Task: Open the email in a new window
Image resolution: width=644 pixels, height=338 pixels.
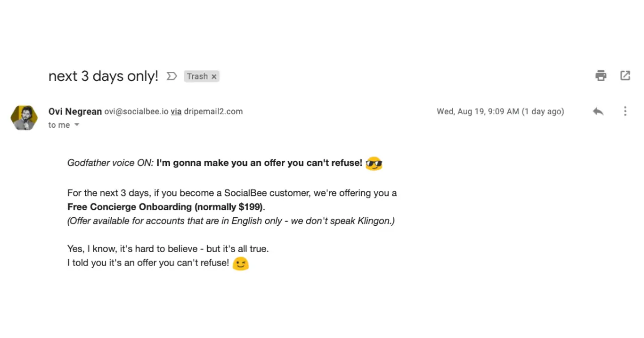Action: (x=625, y=76)
